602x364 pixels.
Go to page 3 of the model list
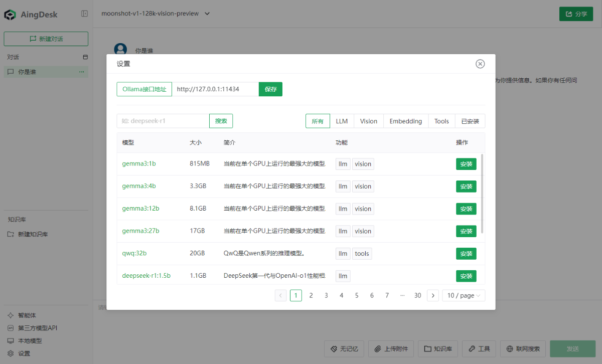[326, 295]
